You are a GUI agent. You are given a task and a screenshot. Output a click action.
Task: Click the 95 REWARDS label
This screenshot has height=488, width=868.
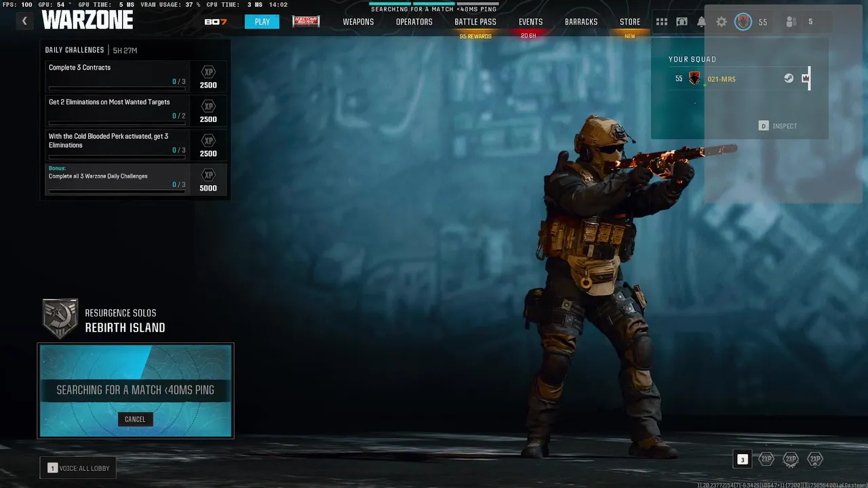[475, 36]
